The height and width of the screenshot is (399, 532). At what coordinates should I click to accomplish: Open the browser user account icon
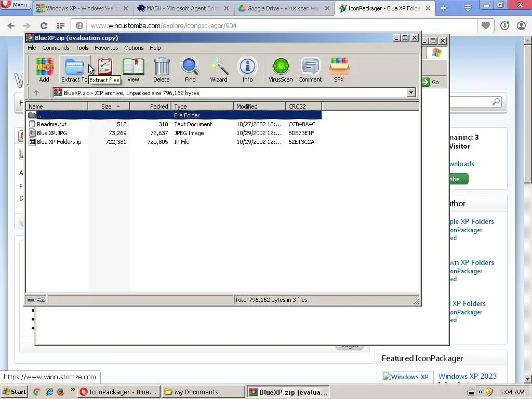521,25
